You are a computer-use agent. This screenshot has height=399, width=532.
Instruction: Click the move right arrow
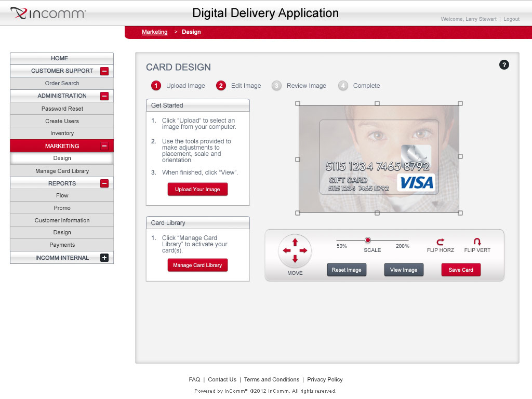click(x=303, y=250)
